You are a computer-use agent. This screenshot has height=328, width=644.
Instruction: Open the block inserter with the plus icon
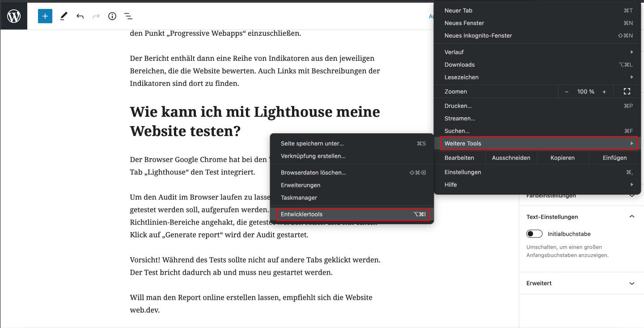pos(45,16)
